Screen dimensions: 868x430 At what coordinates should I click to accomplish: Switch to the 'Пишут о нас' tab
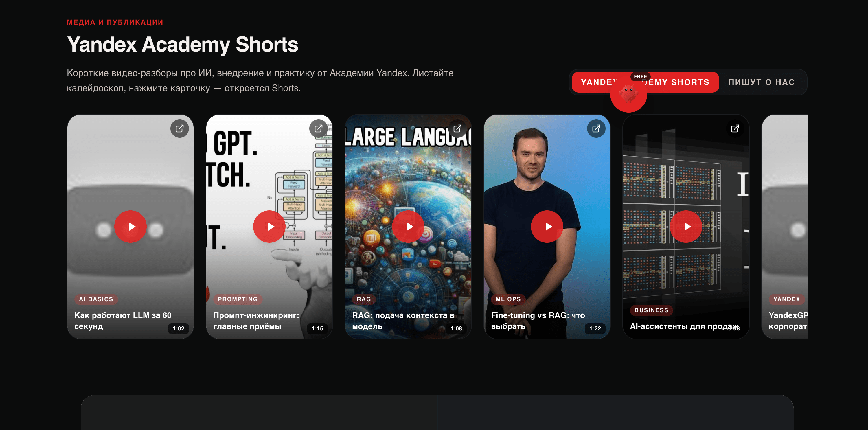[x=762, y=82]
